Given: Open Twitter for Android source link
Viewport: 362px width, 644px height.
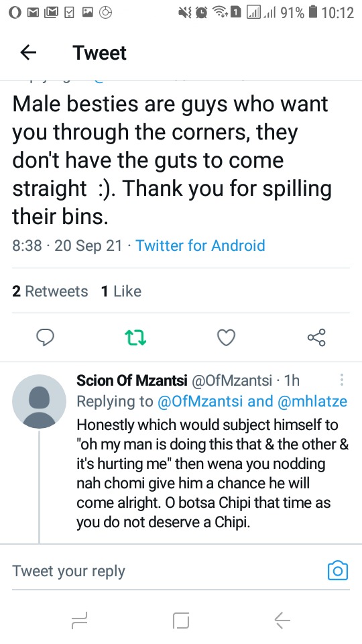Looking at the screenshot, I should [x=200, y=246].
